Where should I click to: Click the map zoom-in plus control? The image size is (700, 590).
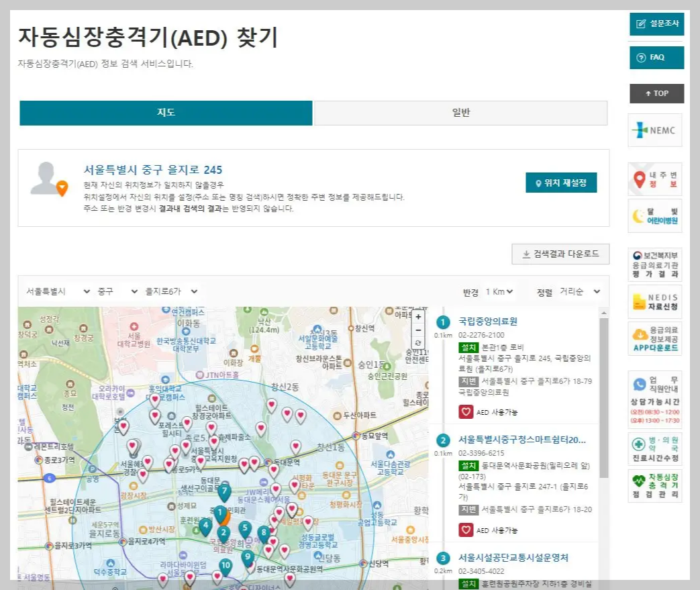click(418, 316)
